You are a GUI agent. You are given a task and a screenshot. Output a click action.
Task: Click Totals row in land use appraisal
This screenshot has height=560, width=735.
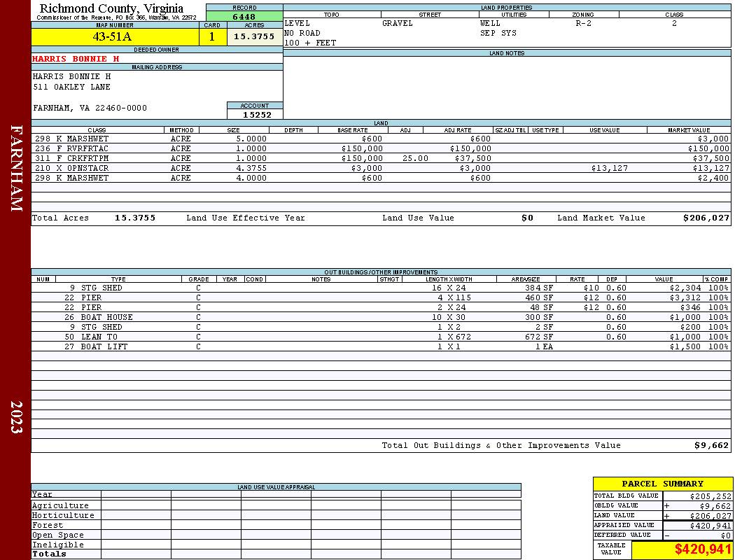[276, 554]
